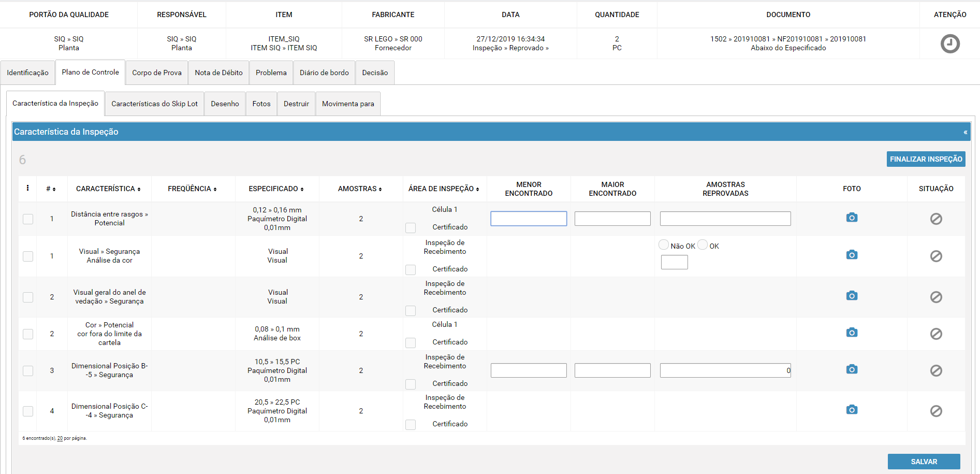Switch to Nota de Débito tab
The width and height of the screenshot is (980, 474).
tap(218, 73)
